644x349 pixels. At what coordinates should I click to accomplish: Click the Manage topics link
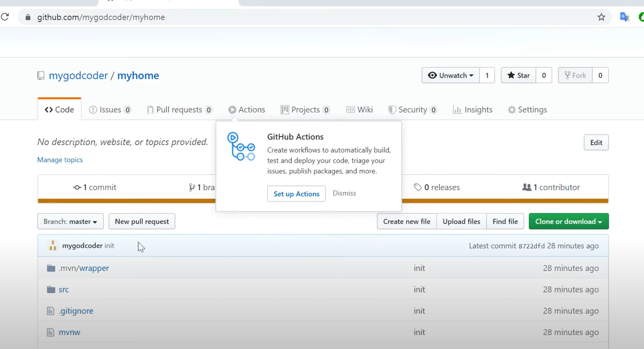[60, 160]
